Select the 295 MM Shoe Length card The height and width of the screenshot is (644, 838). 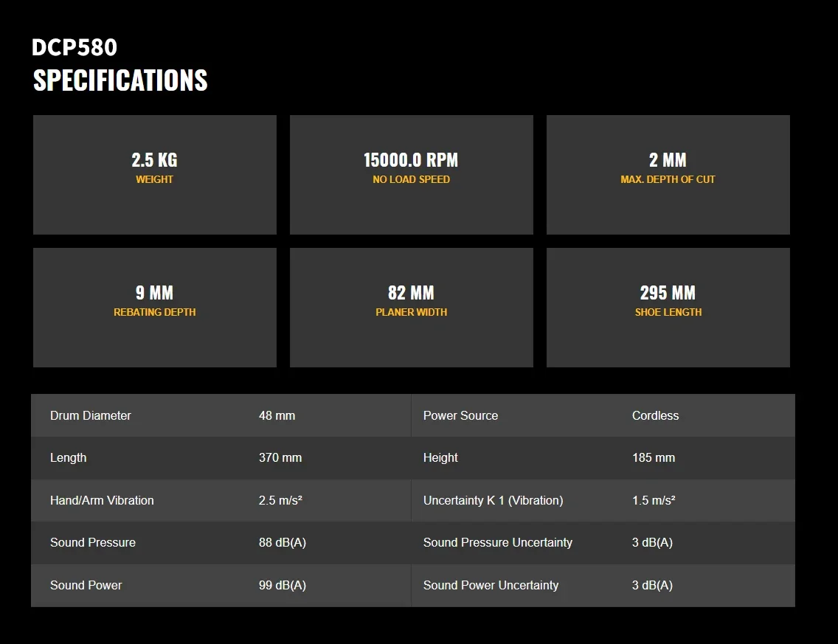coord(668,308)
